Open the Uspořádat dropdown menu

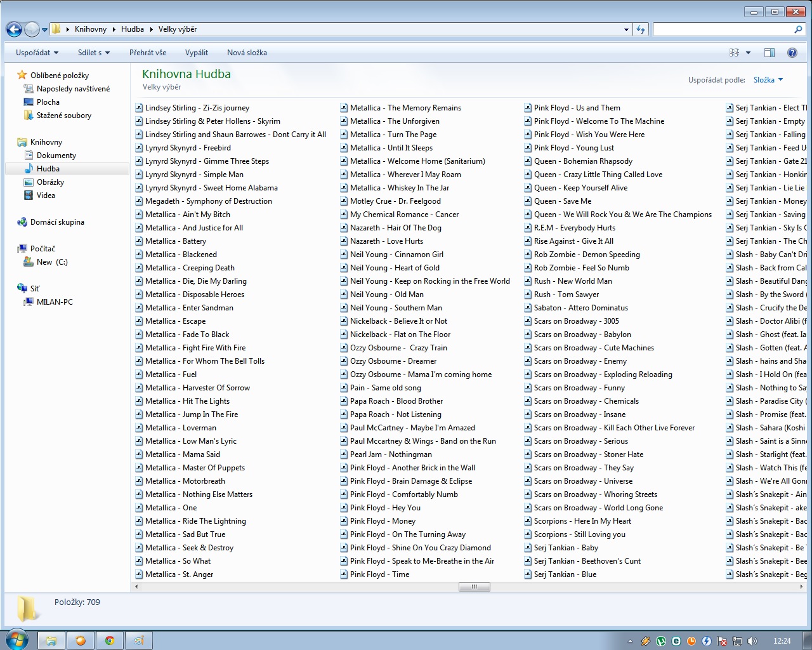pyautogui.click(x=37, y=53)
